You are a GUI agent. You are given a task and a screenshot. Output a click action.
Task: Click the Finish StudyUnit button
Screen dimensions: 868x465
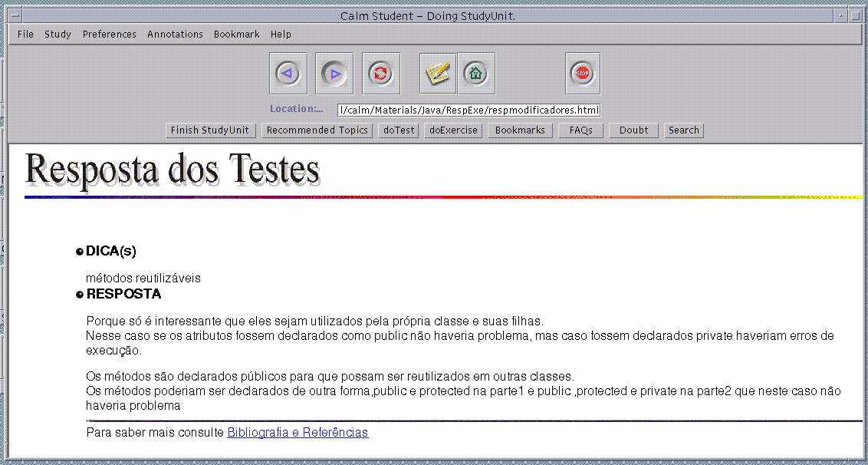211,130
